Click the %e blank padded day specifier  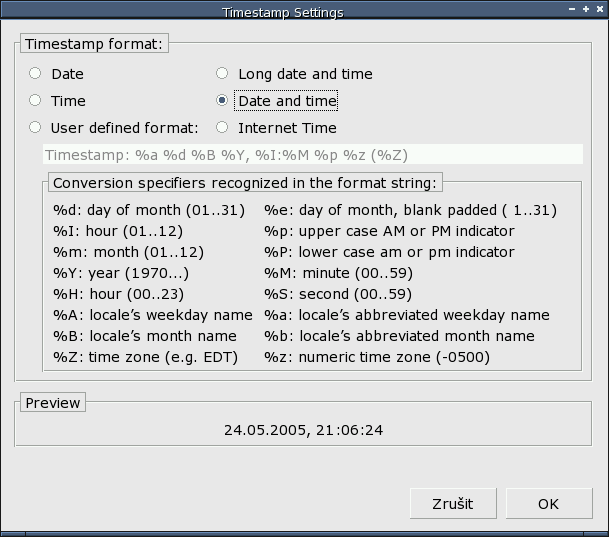(411, 210)
